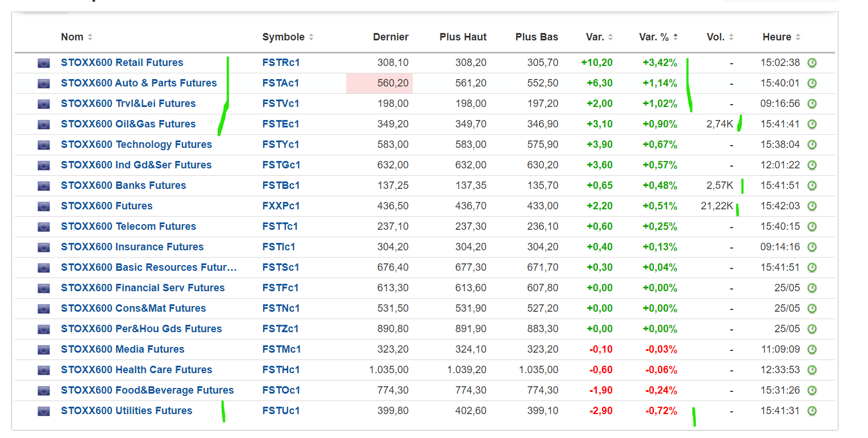The width and height of the screenshot is (868, 438).
Task: Click the clock icon for Retail Futures row
Action: 812,63
